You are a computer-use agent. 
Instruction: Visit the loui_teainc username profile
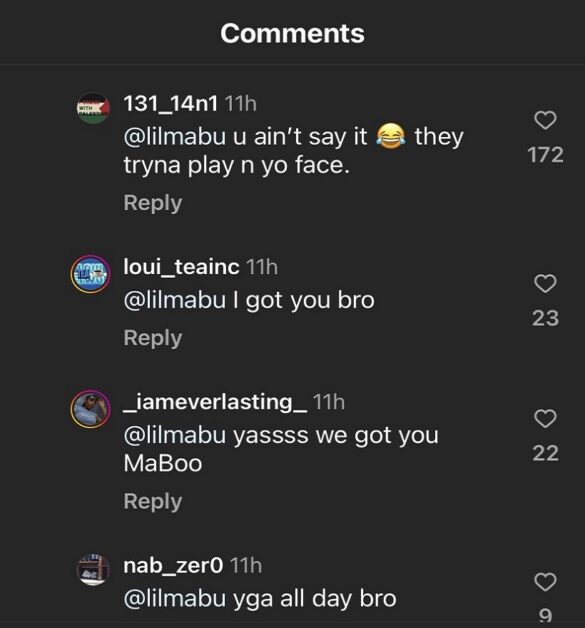181,267
